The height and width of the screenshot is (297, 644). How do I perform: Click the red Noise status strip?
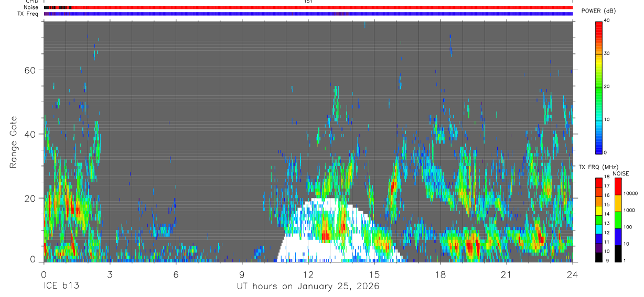click(x=308, y=7)
